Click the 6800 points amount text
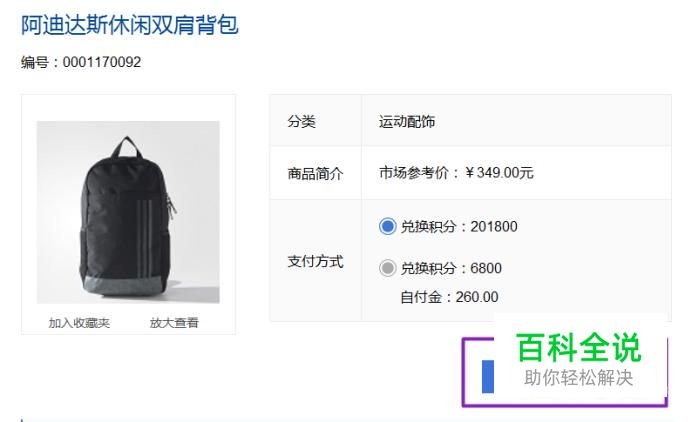The image size is (692, 422). [486, 268]
